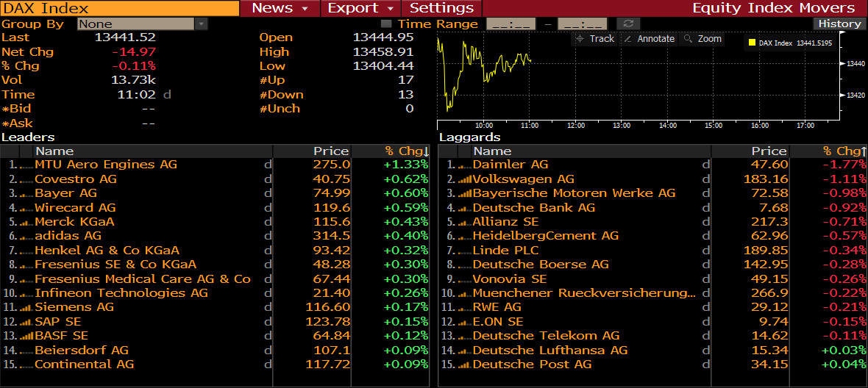Open the Export menu
Screen dimensions: 868x388
point(360,8)
